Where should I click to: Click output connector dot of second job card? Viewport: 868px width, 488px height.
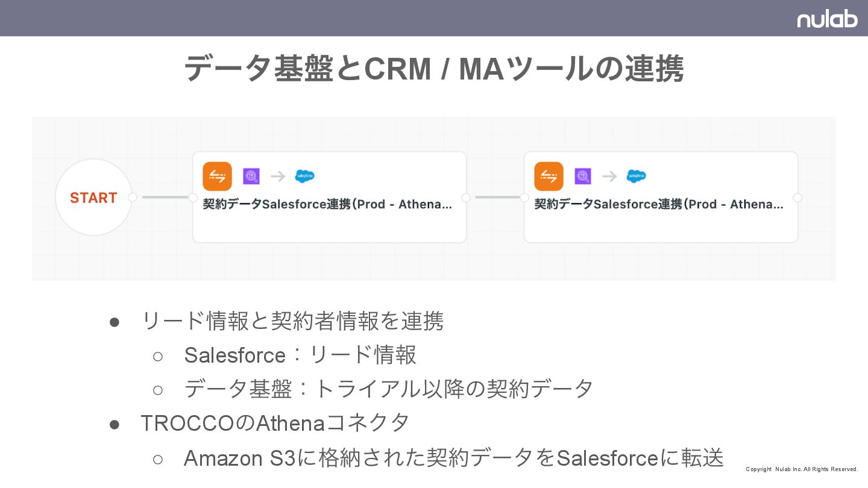[797, 197]
